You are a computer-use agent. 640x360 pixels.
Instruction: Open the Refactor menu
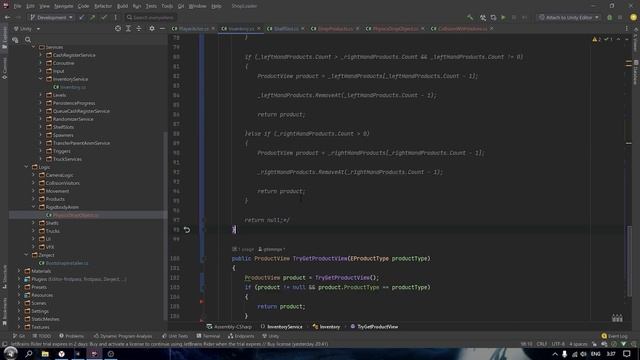103,6
